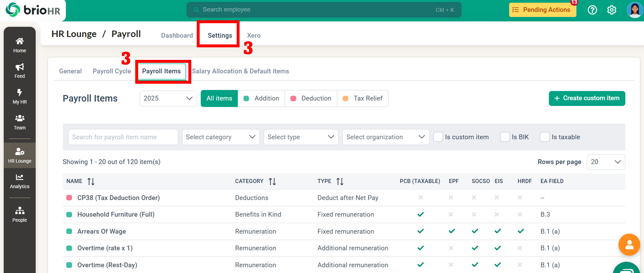Filter by Deduction items

(x=311, y=98)
